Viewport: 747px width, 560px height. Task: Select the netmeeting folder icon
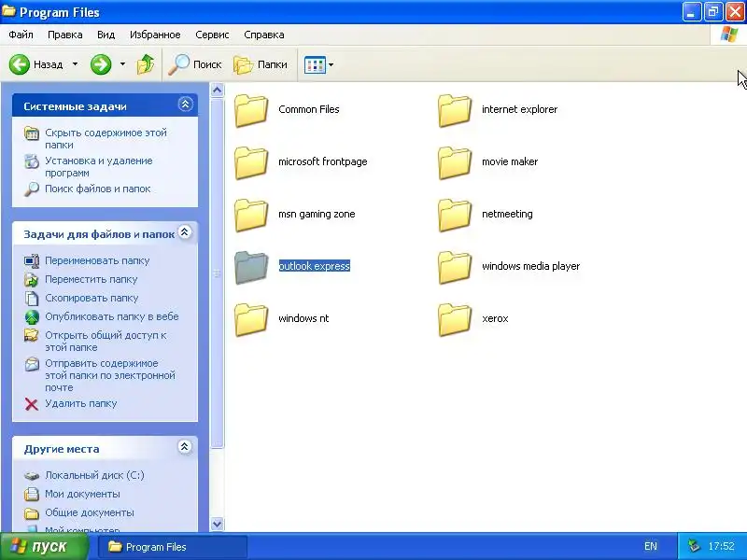coord(455,216)
